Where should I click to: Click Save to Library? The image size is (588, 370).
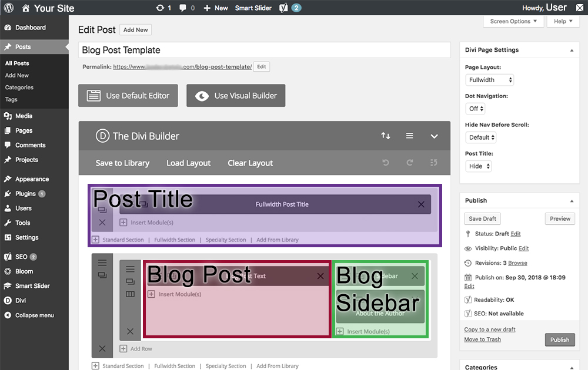(x=122, y=163)
